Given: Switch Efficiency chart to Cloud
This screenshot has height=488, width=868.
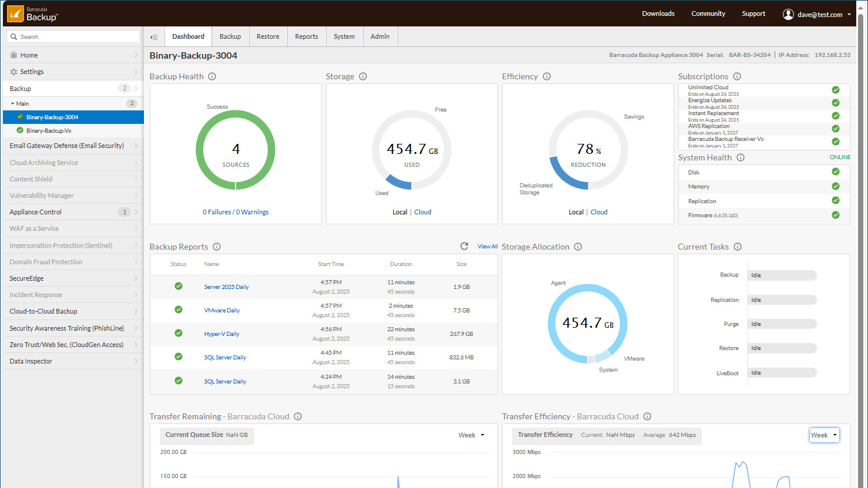Looking at the screenshot, I should coord(599,212).
